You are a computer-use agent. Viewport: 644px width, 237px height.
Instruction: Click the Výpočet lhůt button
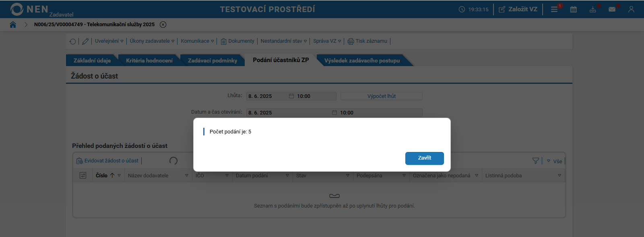tap(382, 96)
